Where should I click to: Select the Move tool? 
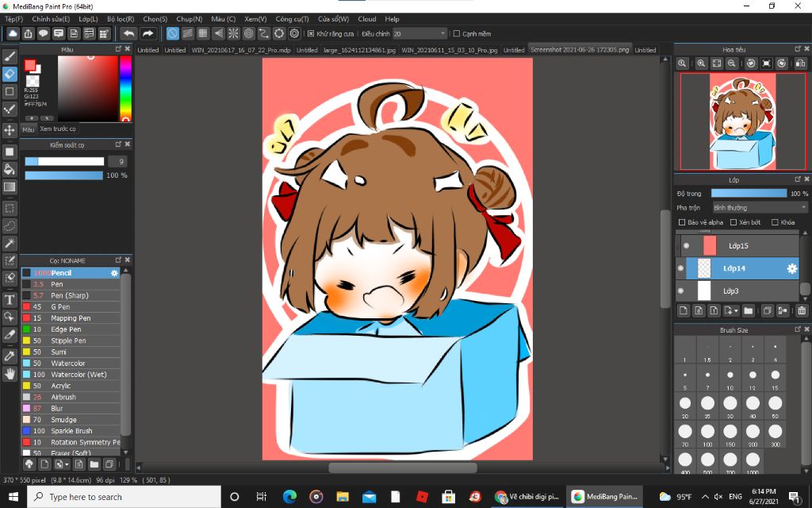[10, 129]
